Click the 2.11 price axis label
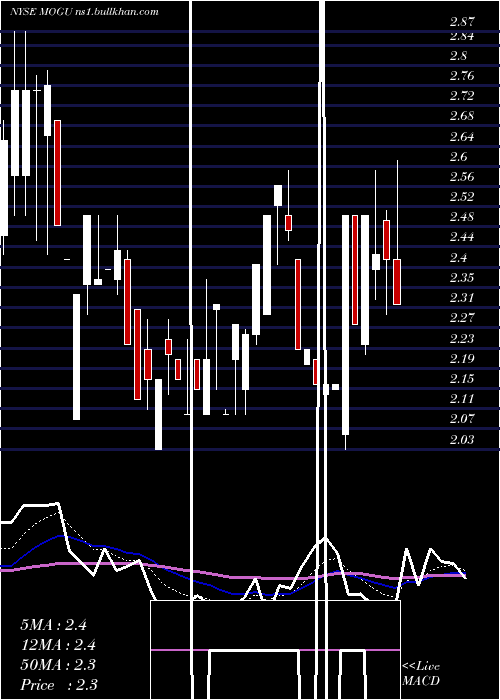Screen dimensions: 500x700 click(462, 399)
